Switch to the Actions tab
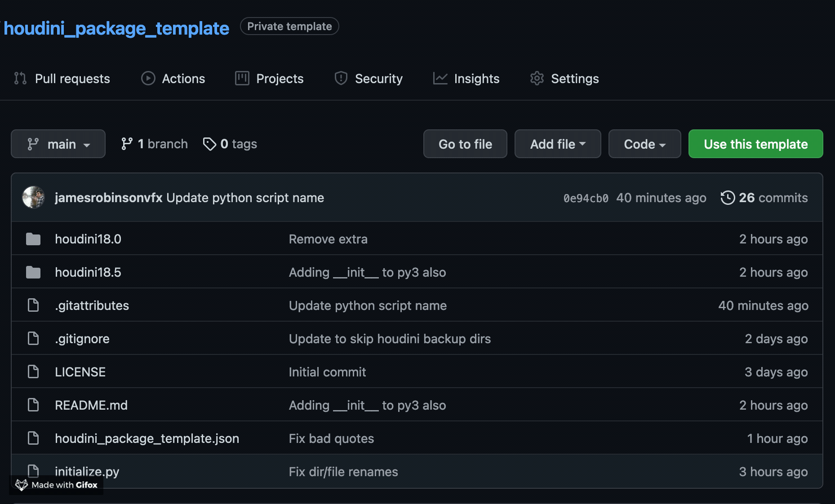Viewport: 835px width, 504px height. [173, 79]
